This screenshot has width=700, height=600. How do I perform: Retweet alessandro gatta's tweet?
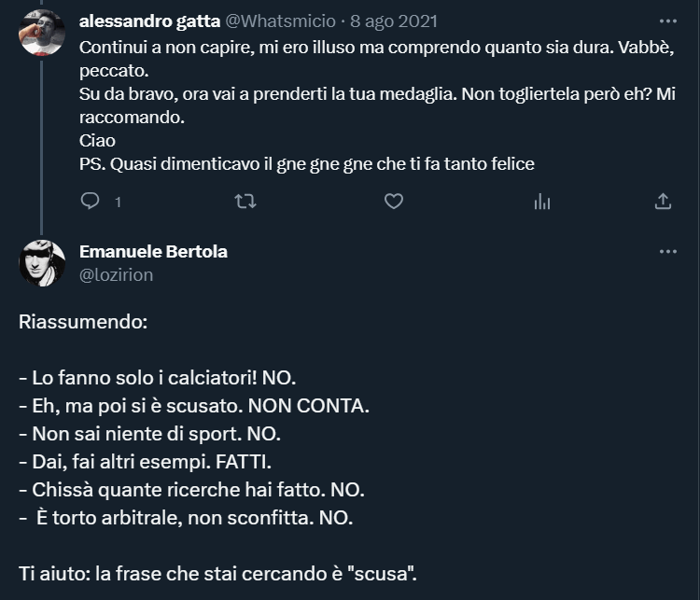tap(245, 201)
